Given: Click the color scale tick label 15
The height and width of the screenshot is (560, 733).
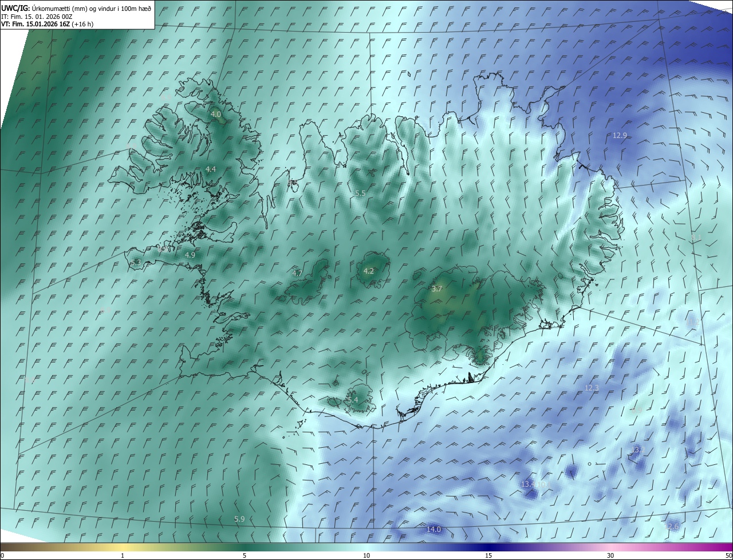Looking at the screenshot, I should click(488, 555).
